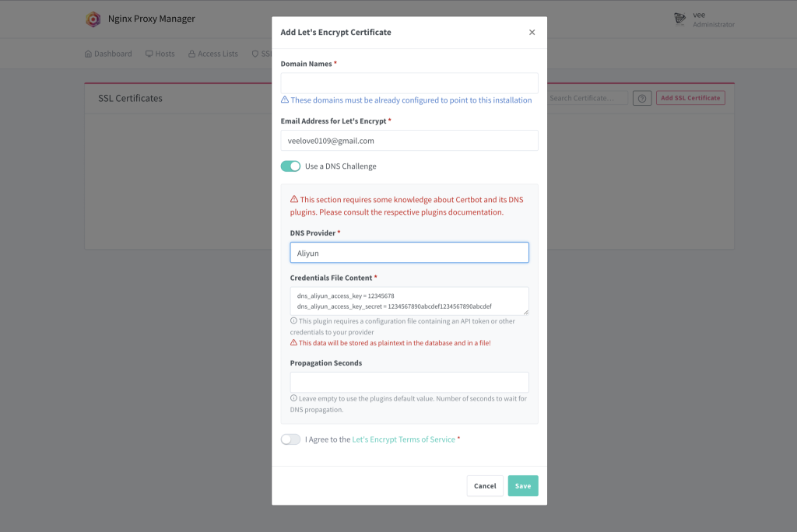Click the Certbot DNS plugins warning text
Image resolution: width=797 pixels, height=532 pixels.
pos(406,206)
